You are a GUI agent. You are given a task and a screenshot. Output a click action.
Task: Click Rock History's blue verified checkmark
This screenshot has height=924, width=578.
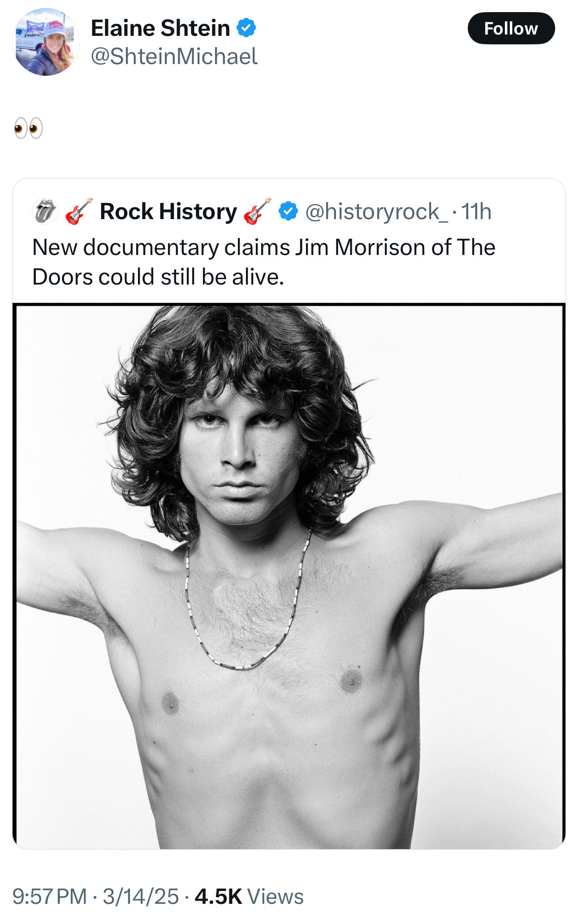click(288, 211)
